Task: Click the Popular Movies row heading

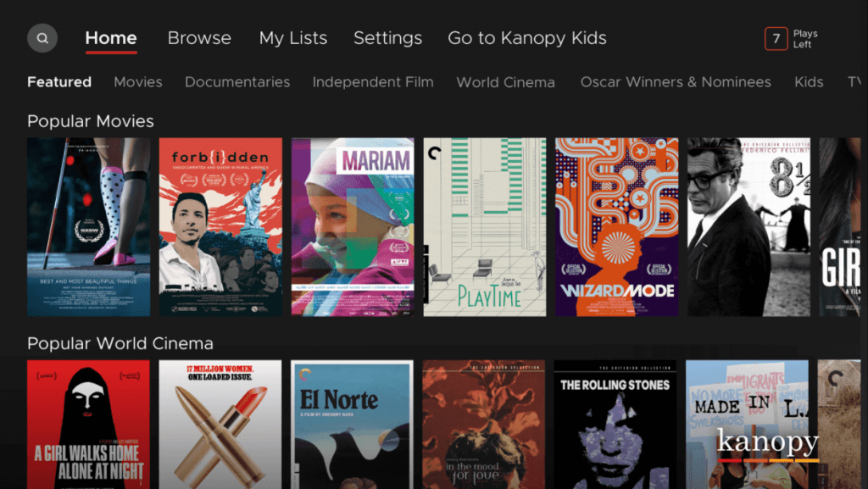Action: (90, 121)
